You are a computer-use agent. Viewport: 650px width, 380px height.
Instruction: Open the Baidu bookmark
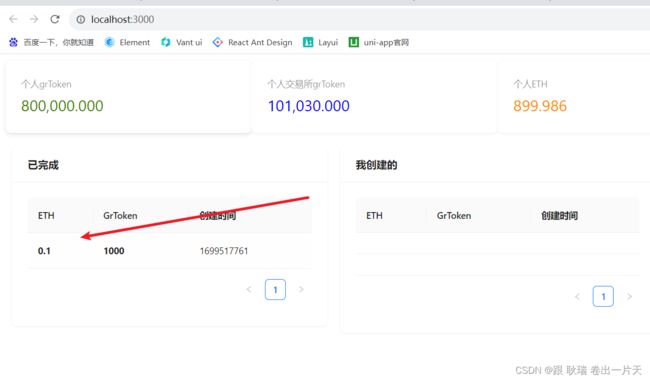click(x=51, y=42)
